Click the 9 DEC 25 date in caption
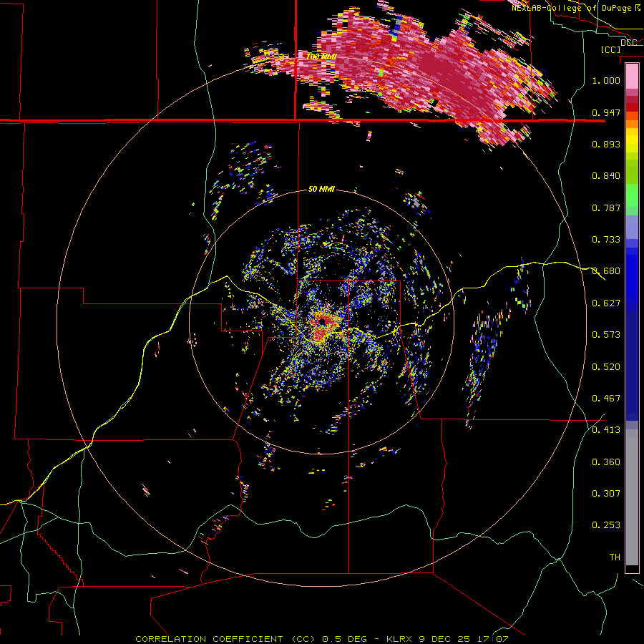 (x=445, y=639)
